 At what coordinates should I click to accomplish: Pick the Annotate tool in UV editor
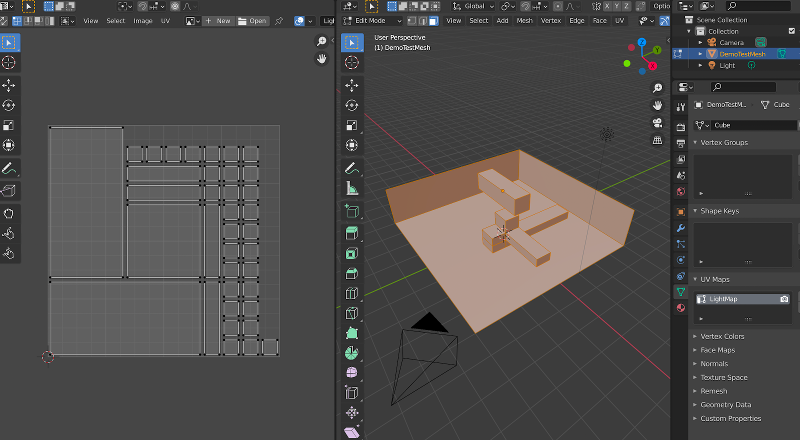pyautogui.click(x=9, y=169)
